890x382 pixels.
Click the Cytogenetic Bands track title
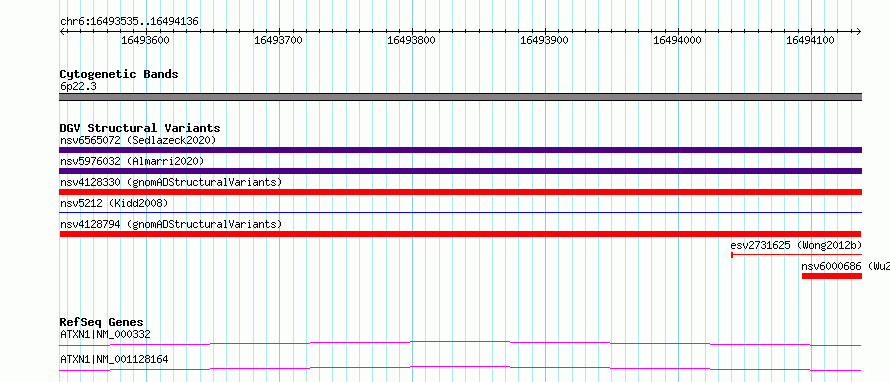[119, 74]
